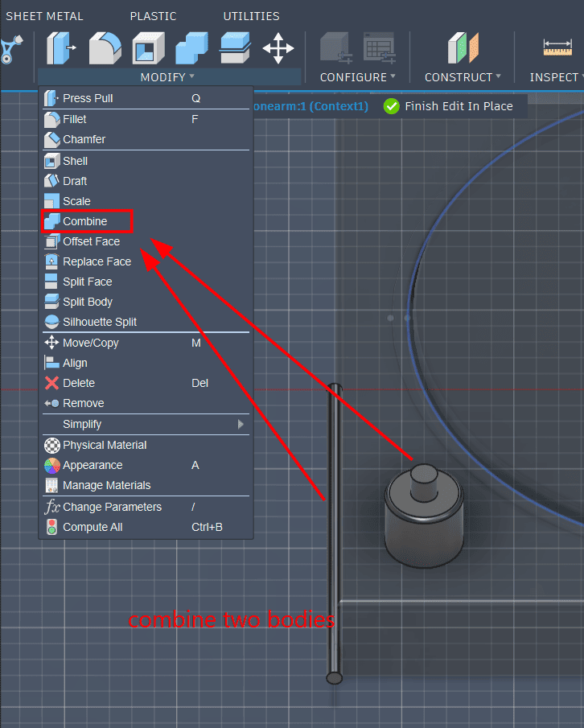
Task: Click the Remove menu icon
Action: coord(51,404)
